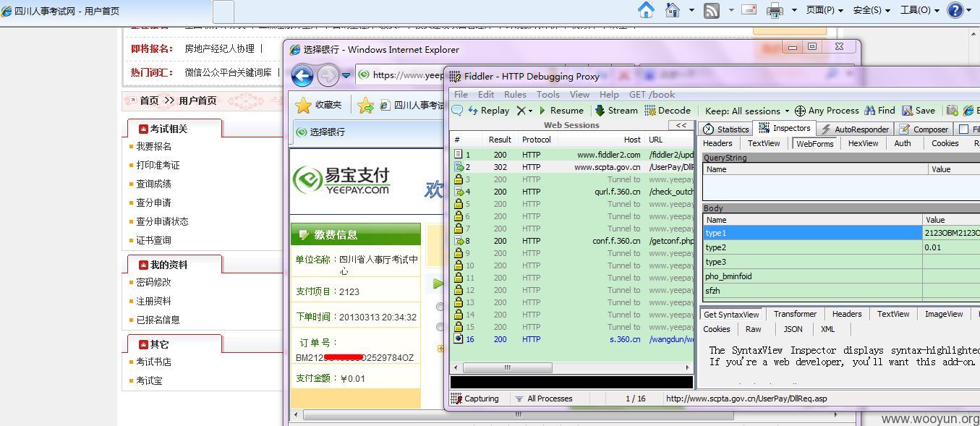Viewport: 980px width, 426px height.
Task: Switch to AutoResponder tab
Action: click(854, 129)
